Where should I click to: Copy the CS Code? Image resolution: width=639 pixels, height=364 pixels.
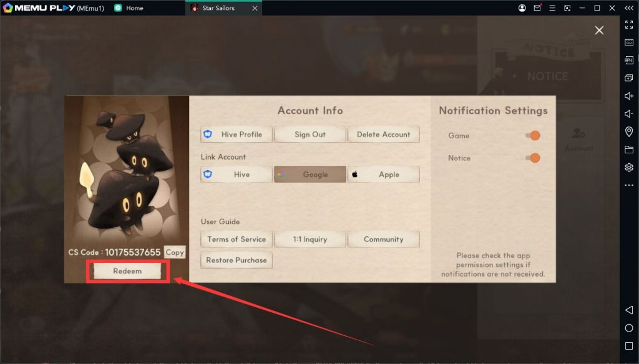[175, 252]
